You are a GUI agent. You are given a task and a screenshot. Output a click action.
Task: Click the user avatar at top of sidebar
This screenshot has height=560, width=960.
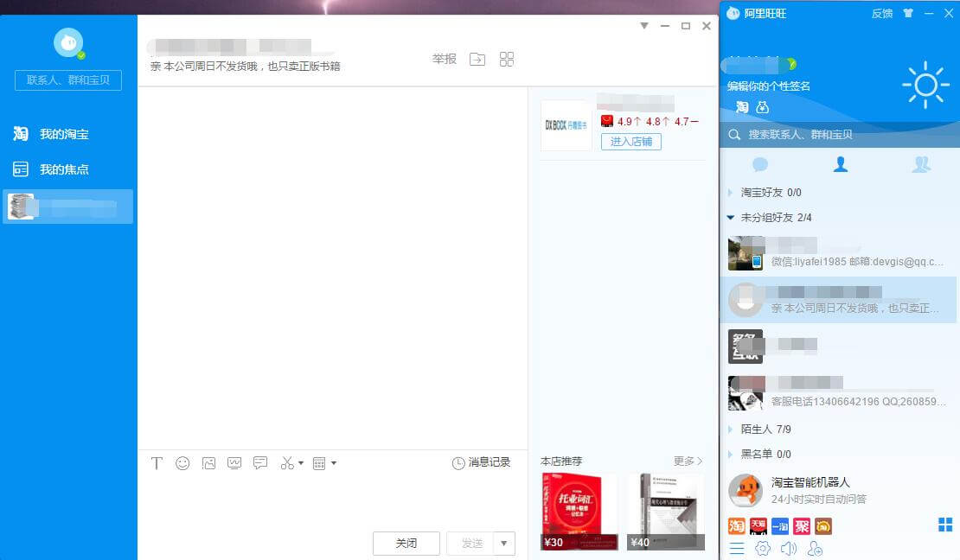[x=68, y=43]
